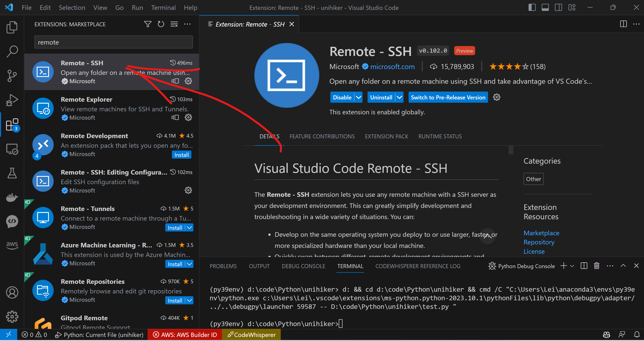
Task: Click the Uninstall button
Action: click(381, 97)
